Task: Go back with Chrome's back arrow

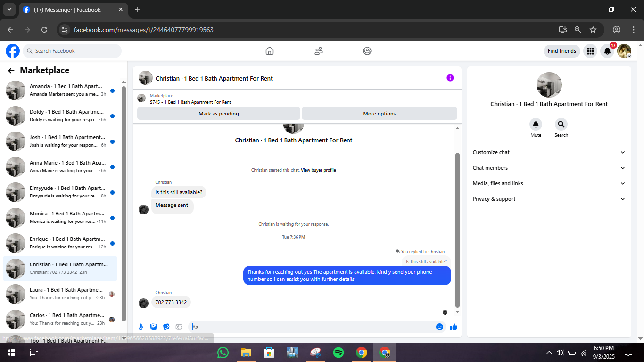Action: [10, 30]
